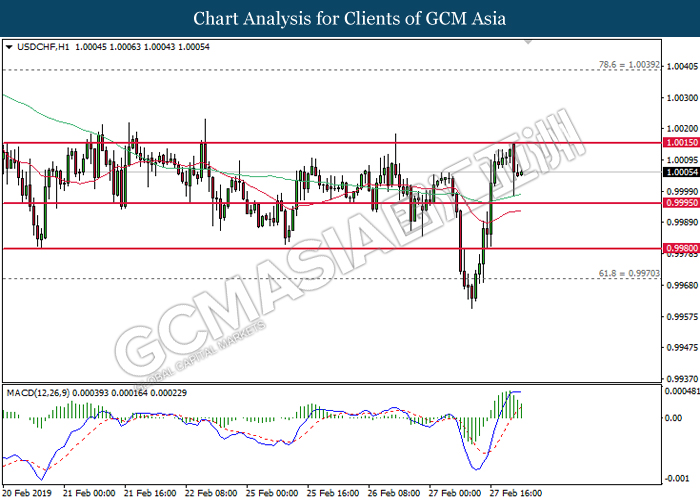Click the 1.00300 price axis value
The image size is (700, 500).
(682, 98)
